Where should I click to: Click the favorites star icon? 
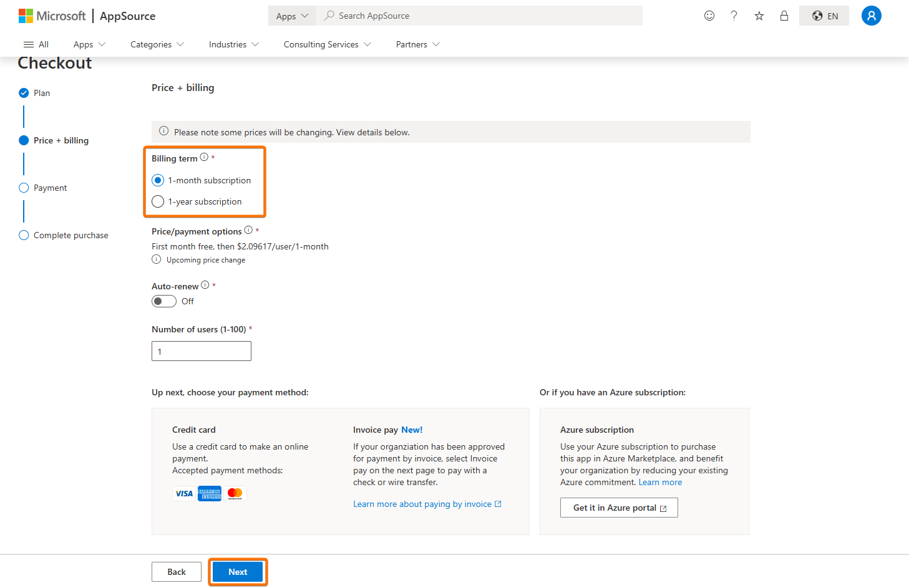(759, 16)
